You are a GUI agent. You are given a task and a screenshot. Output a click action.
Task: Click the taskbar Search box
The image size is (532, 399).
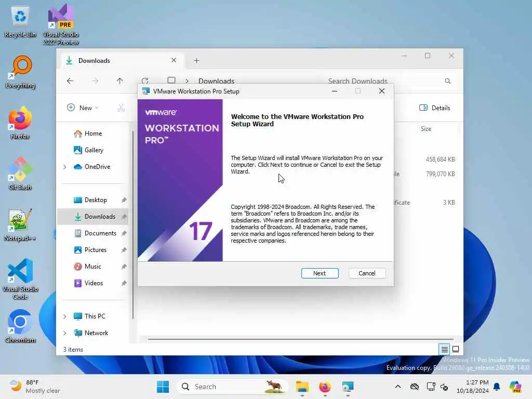[x=233, y=387]
